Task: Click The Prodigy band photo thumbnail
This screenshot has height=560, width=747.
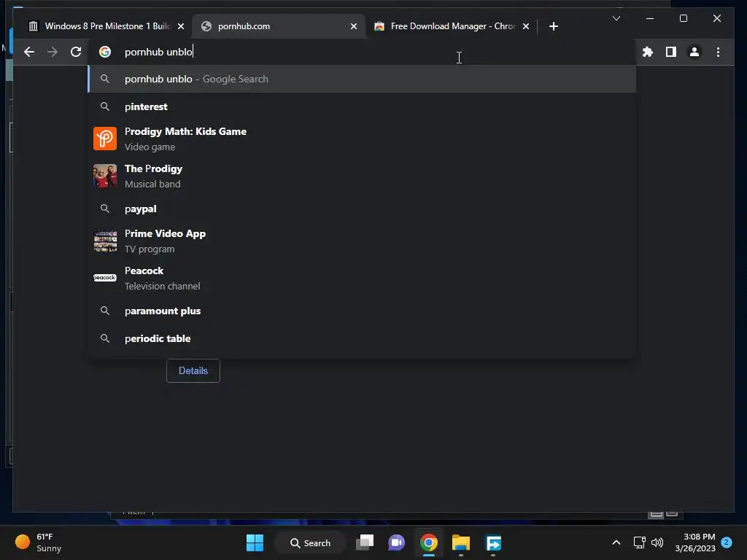Action: tap(105, 176)
